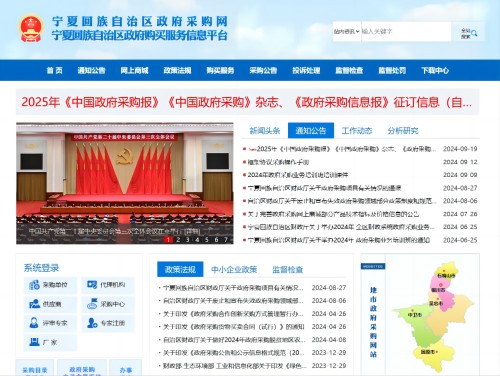
Task: Open the 代理机构 login entry
Action: coord(108,285)
